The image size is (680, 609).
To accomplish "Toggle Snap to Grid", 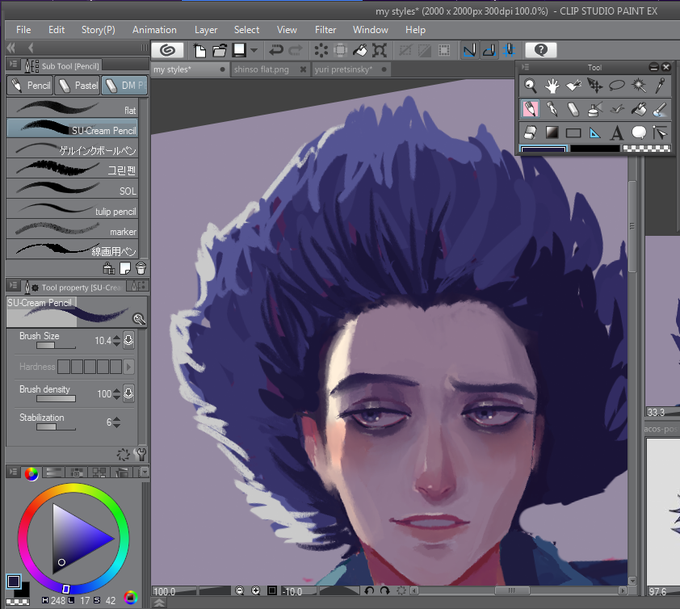I will [x=509, y=50].
